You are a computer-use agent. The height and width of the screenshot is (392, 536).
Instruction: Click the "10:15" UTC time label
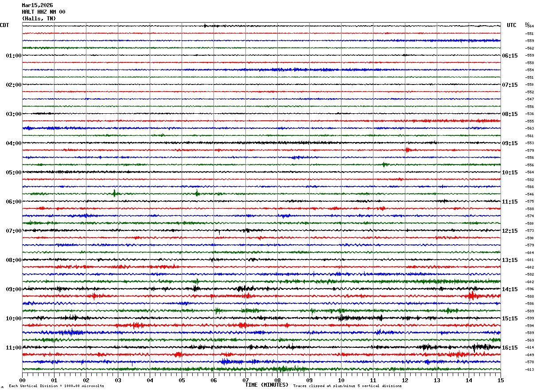coord(510,173)
